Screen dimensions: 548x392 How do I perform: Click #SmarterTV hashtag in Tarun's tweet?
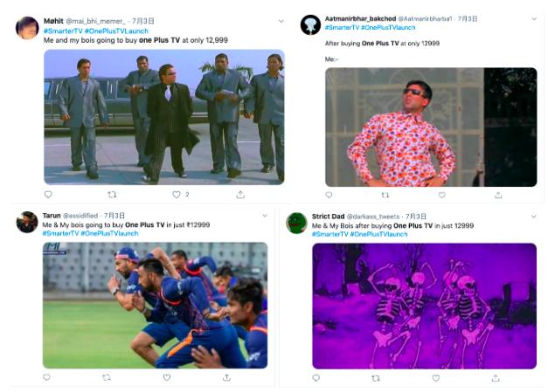(60, 234)
